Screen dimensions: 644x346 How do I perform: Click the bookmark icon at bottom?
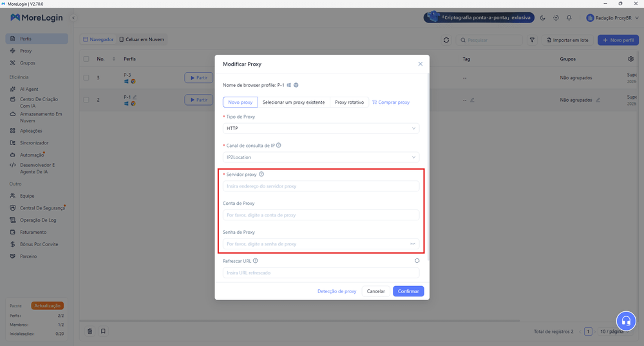(103, 331)
